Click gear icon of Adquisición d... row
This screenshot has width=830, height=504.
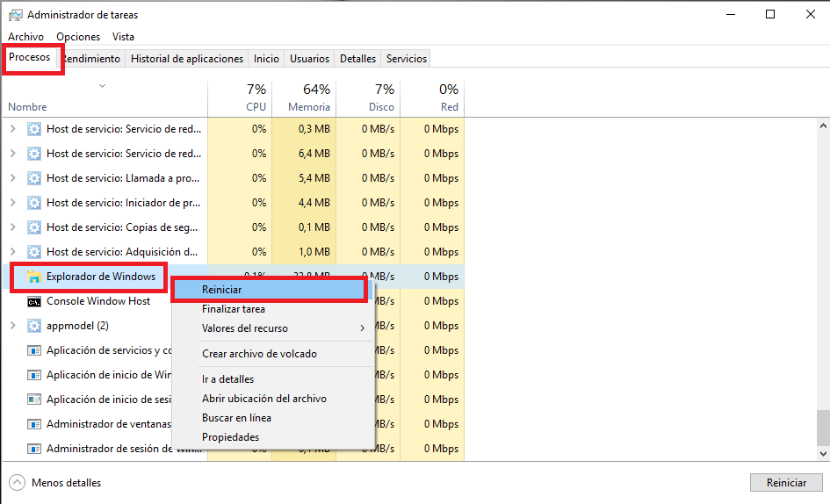pos(34,251)
